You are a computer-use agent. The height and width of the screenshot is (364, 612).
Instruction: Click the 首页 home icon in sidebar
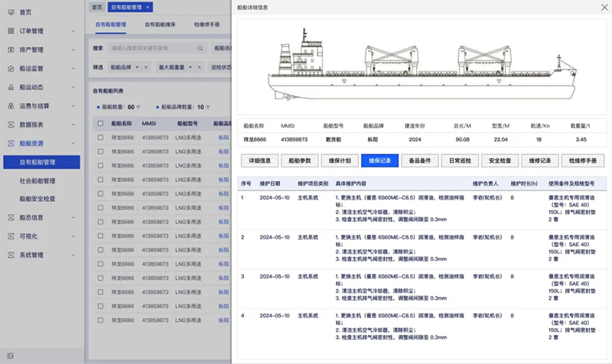[x=10, y=11]
